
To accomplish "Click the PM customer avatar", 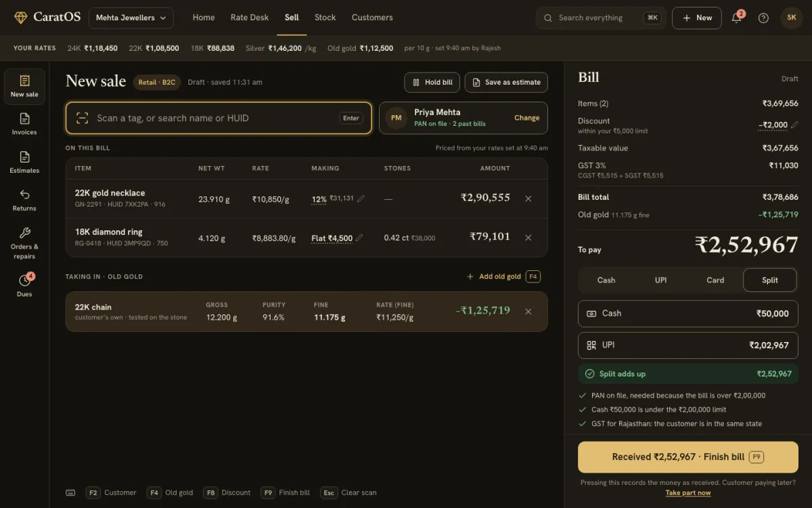I will click(397, 118).
